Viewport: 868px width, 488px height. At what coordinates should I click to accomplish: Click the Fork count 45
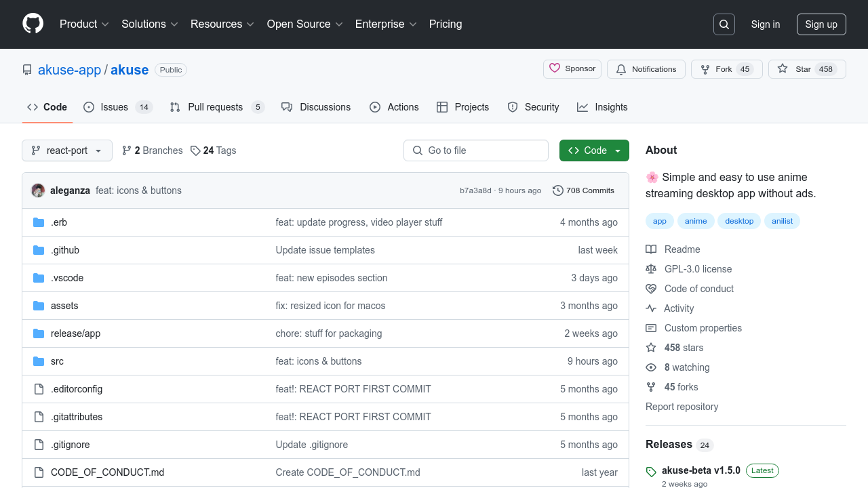745,69
